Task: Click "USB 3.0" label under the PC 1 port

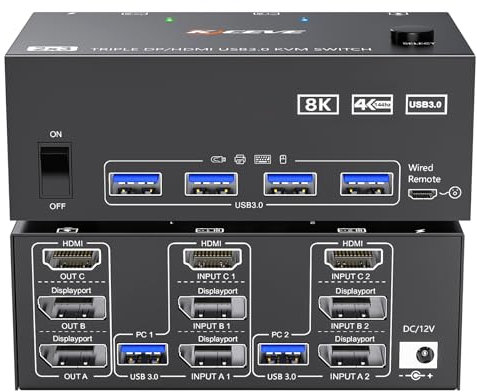Action: pos(144,377)
